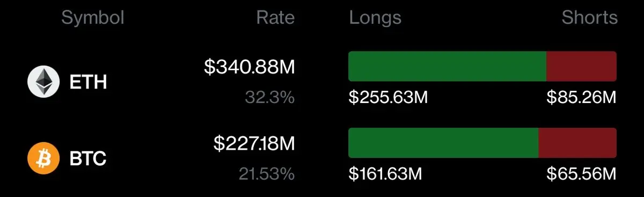This screenshot has width=644, height=197.
Task: Click ETH 32.3% rate percentage
Action: point(270,97)
